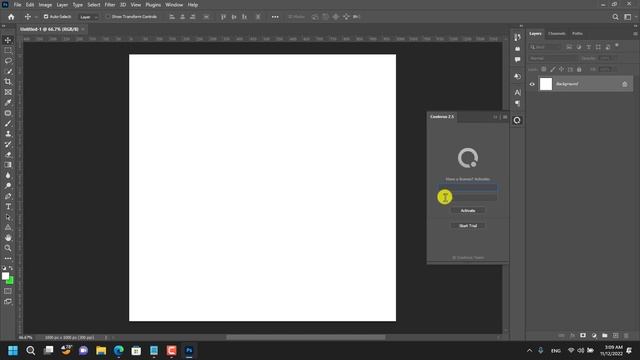
Task: Click the first license input field
Action: coord(468,187)
